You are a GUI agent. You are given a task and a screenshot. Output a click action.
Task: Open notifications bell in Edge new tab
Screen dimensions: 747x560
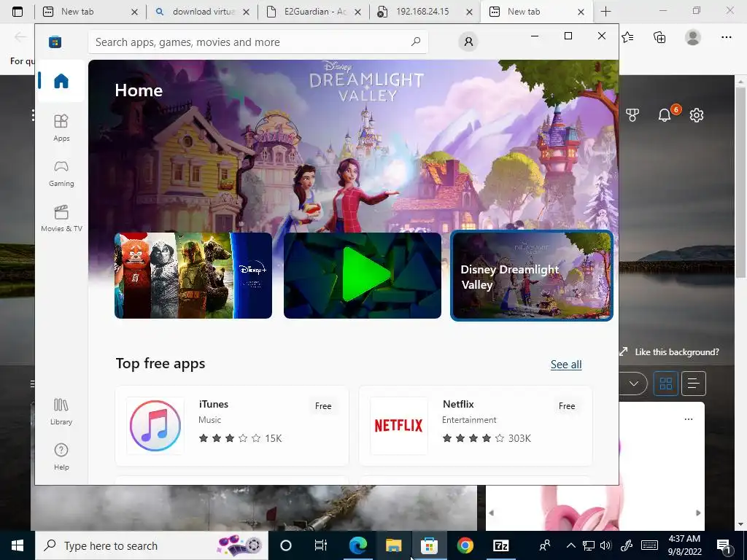(665, 114)
